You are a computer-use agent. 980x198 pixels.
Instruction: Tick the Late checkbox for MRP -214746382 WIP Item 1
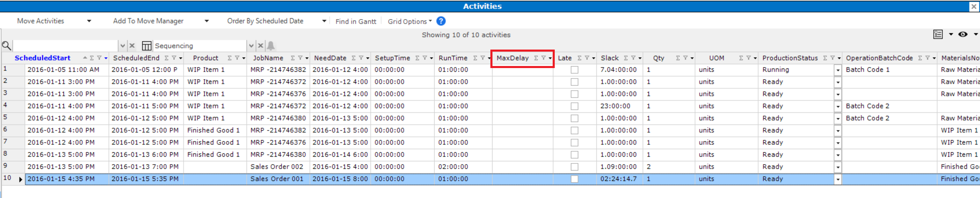(x=575, y=70)
